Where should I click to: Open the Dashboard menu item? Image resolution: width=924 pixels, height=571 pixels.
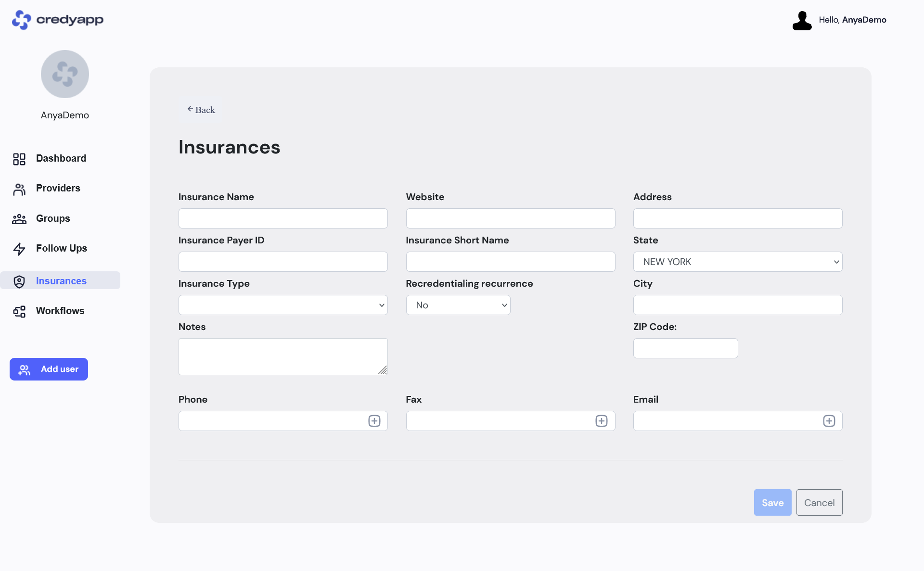tap(61, 158)
